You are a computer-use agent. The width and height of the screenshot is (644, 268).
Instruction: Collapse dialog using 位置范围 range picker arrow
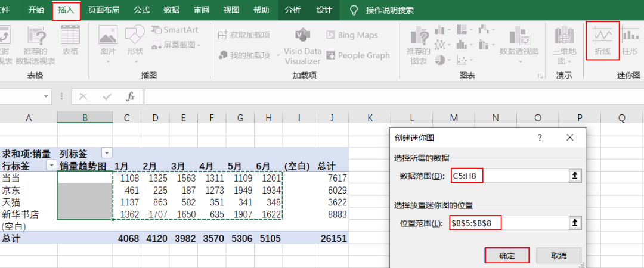(x=575, y=223)
